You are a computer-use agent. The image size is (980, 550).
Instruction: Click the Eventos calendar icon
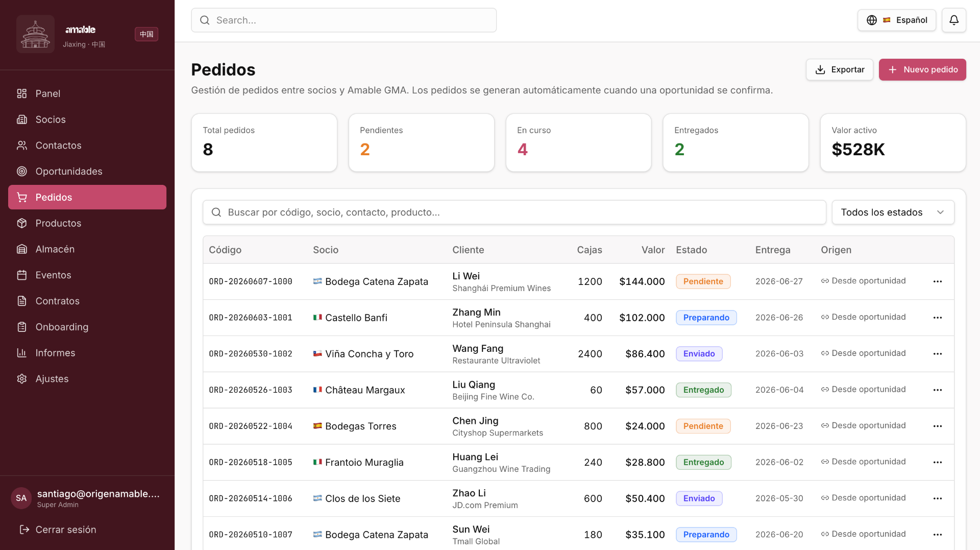21,275
